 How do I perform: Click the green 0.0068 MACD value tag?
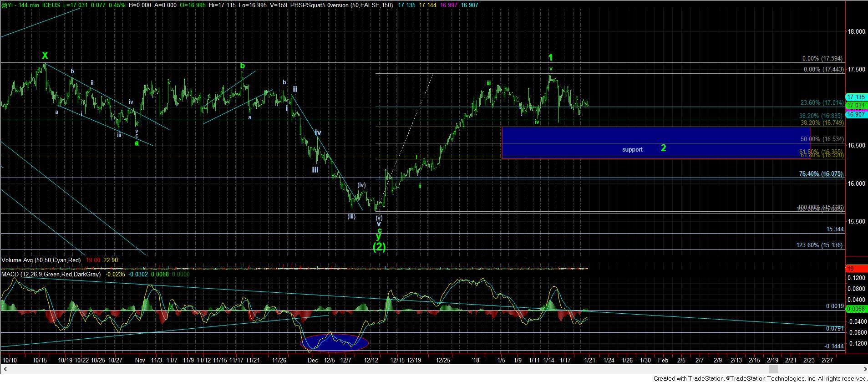pyautogui.click(x=855, y=309)
